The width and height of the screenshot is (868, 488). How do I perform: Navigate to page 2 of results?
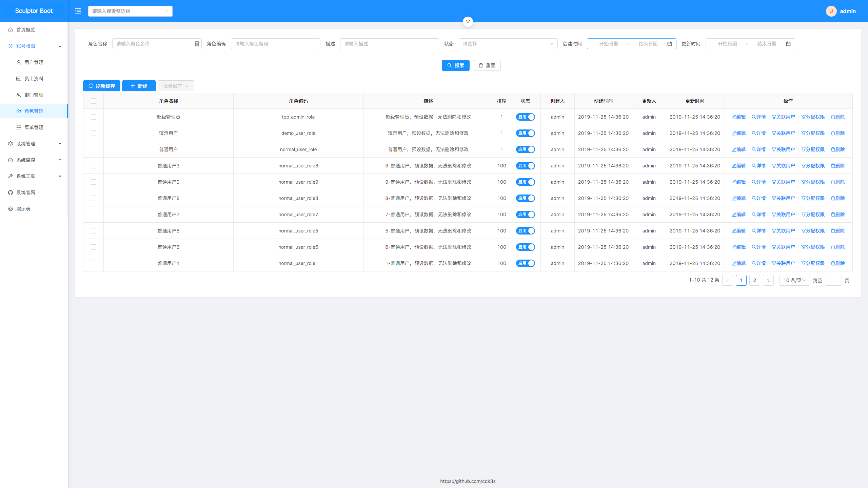point(754,280)
